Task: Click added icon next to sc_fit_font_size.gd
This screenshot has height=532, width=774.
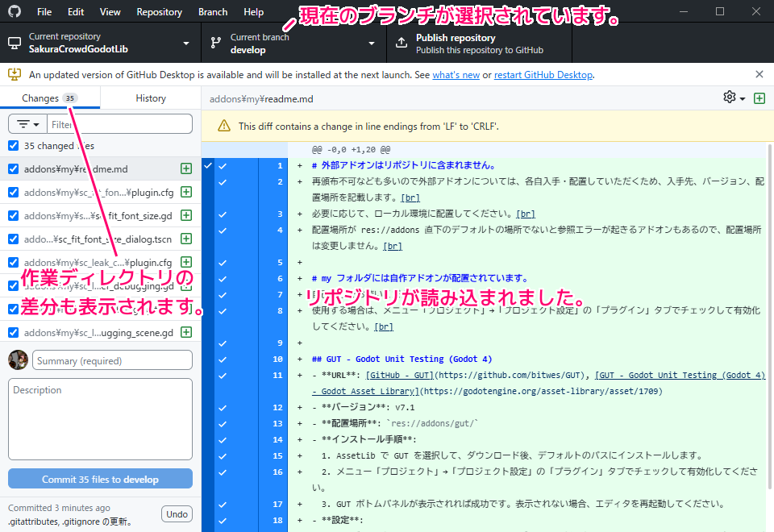Action: point(186,215)
